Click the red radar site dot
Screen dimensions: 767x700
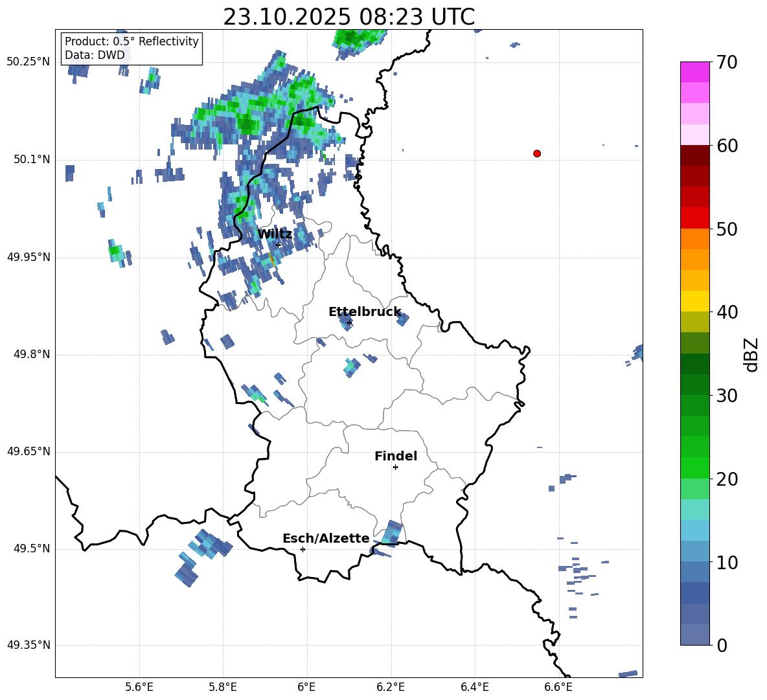(536, 153)
